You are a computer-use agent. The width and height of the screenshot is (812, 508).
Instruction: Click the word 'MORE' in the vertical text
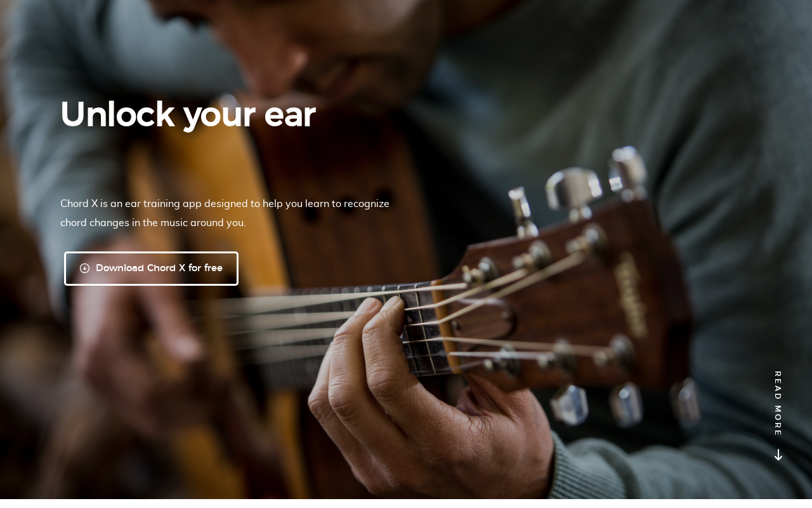778,420
